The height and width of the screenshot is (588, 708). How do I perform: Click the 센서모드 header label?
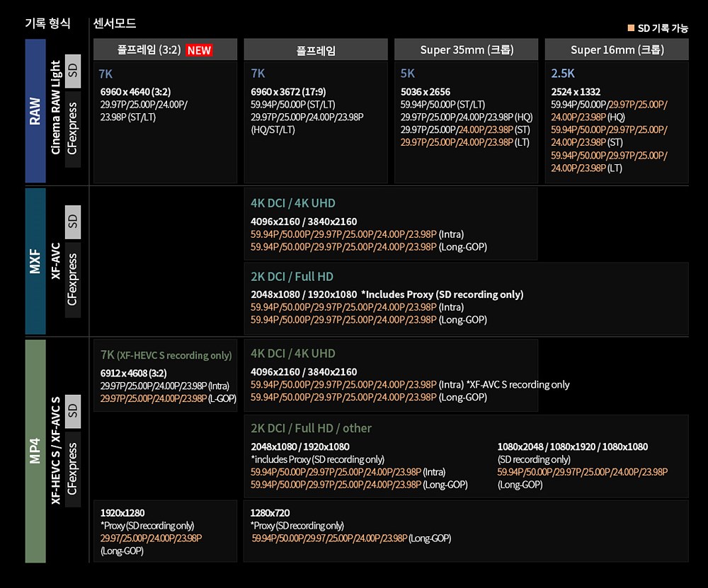click(x=115, y=23)
